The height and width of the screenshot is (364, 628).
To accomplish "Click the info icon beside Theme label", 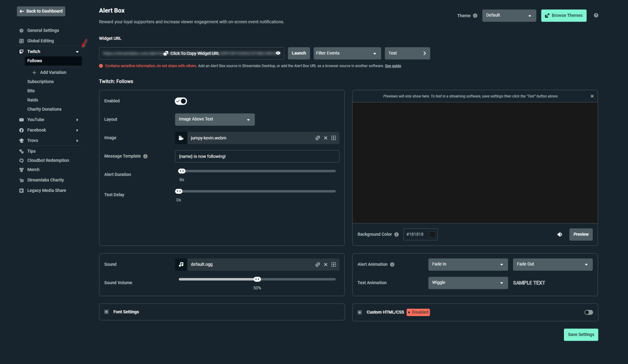I will (475, 16).
